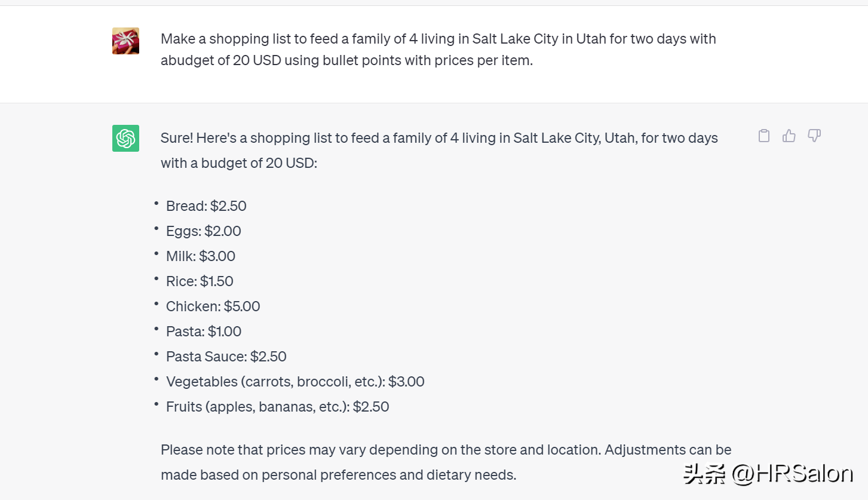Select the 'Chicken: $5.00' list item
Viewport: 868px width, 500px height.
click(x=213, y=306)
